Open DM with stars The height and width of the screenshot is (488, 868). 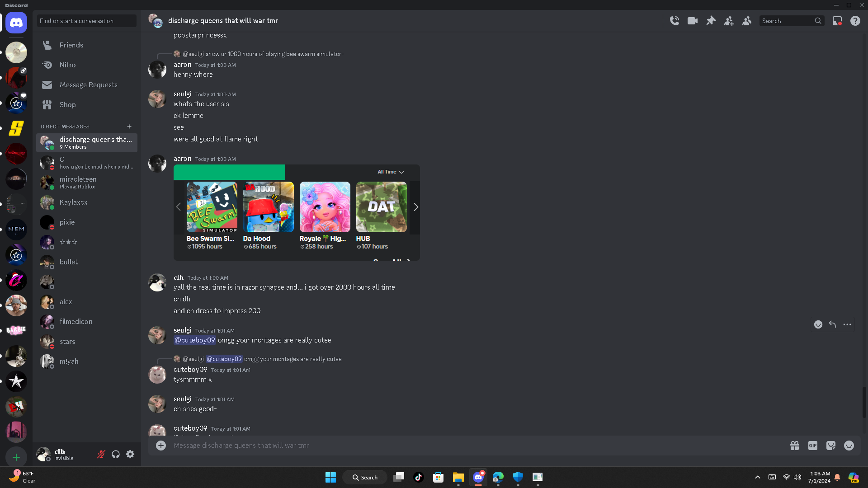[x=87, y=342]
